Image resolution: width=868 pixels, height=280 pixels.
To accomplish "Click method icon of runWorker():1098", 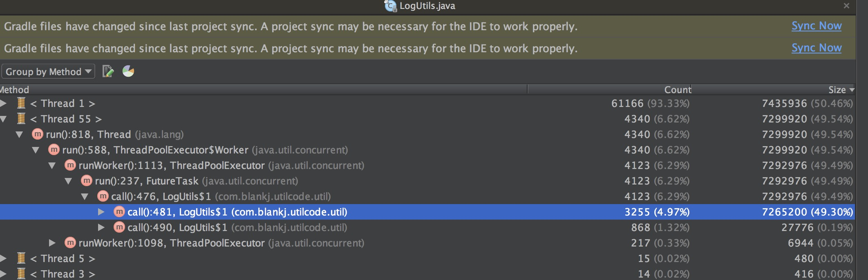I will 70,243.
